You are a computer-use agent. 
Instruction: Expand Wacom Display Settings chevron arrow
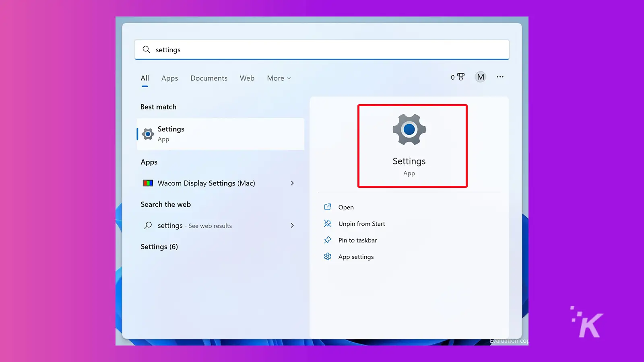click(x=292, y=183)
